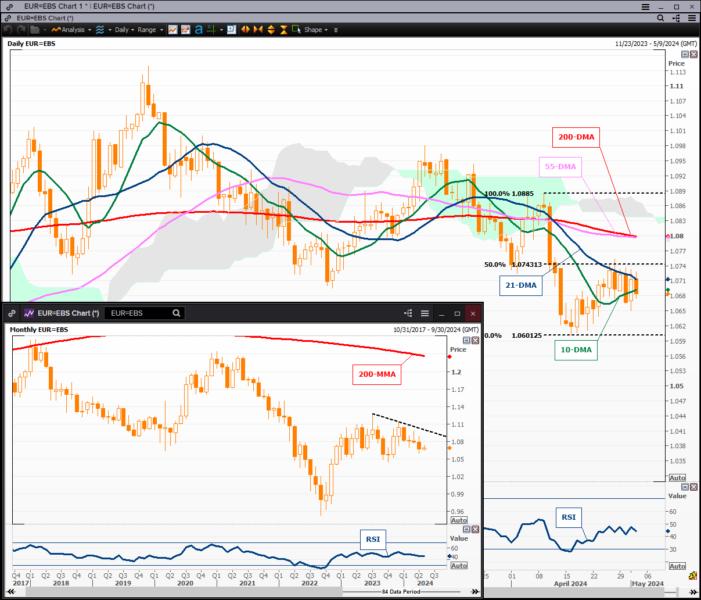The height and width of the screenshot is (600, 701).
Task: Open the Analysis menu in the toolbar
Action: (x=71, y=30)
